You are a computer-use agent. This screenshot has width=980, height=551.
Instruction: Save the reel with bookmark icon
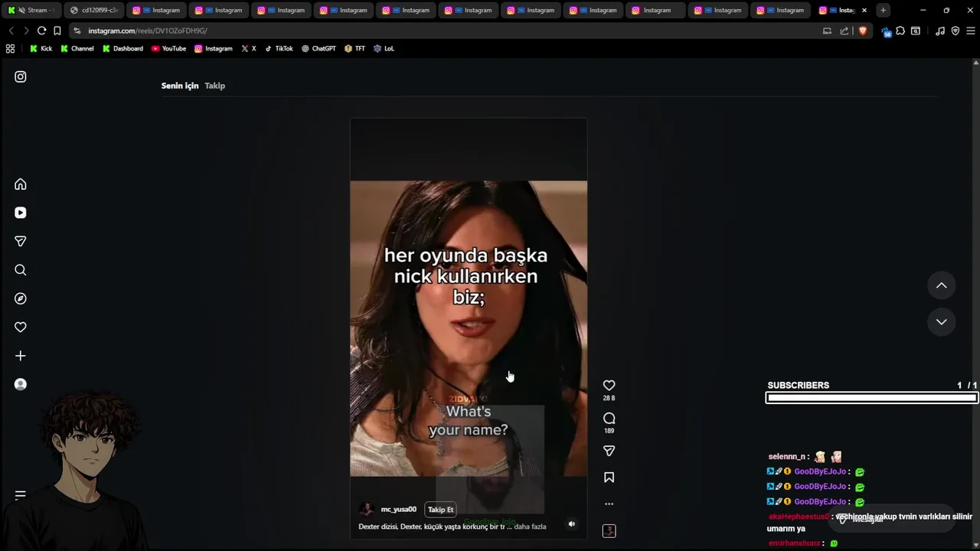609,478
